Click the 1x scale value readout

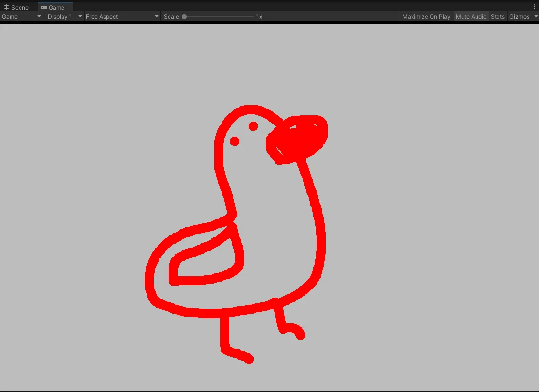pos(259,17)
